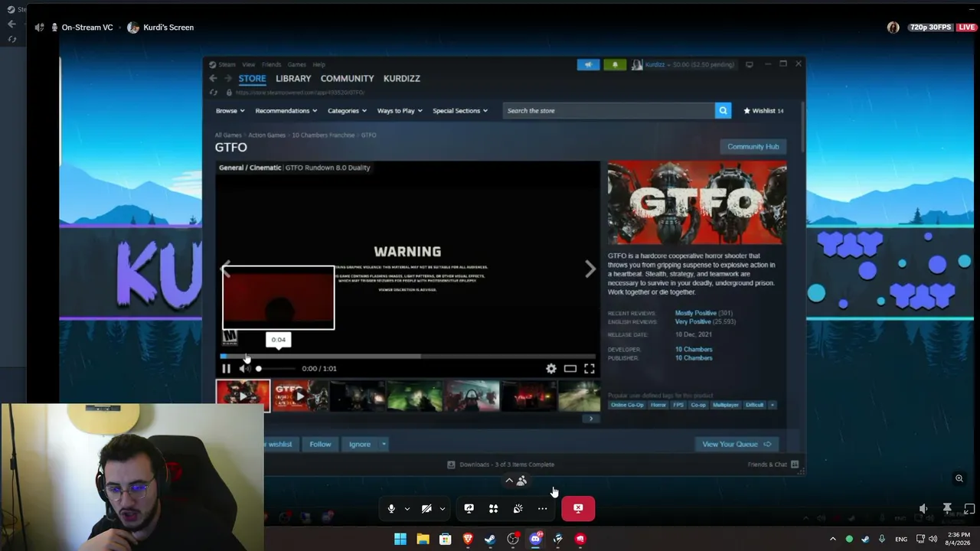Open the Recommendations dropdown menu
This screenshot has width=980, height=551.
pos(286,110)
